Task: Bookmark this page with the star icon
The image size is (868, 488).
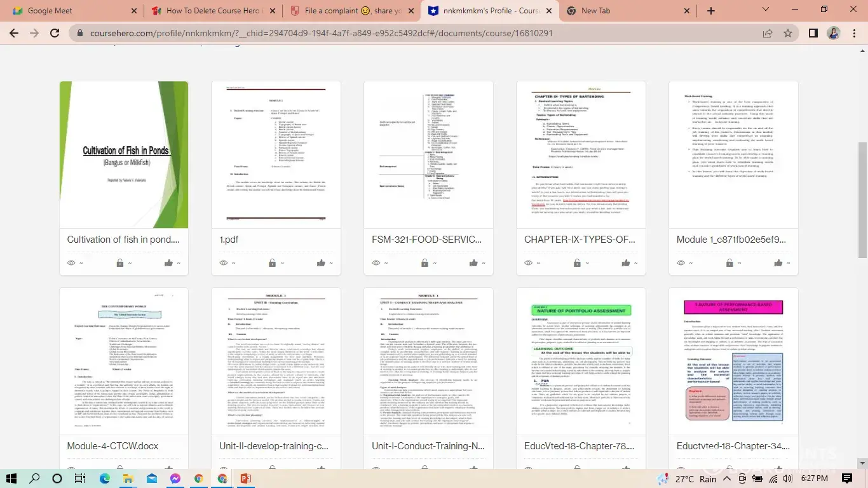Action: point(788,33)
